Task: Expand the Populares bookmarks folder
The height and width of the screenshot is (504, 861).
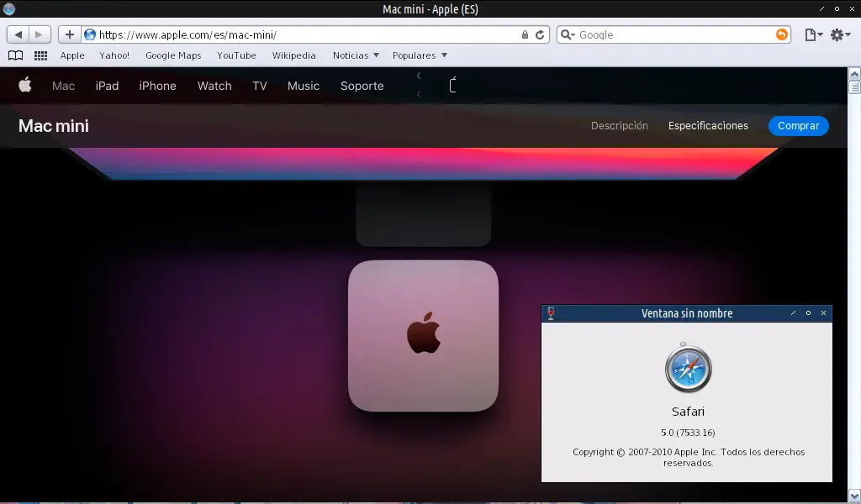Action: click(x=420, y=55)
